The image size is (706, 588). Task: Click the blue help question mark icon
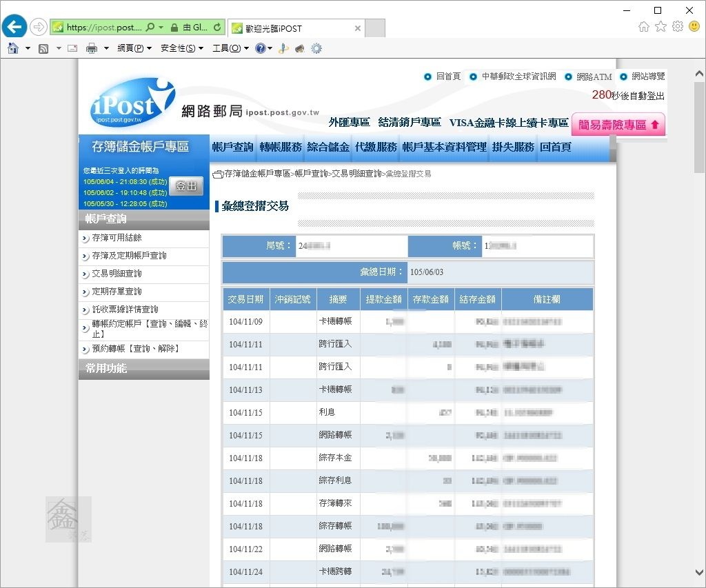(260, 48)
